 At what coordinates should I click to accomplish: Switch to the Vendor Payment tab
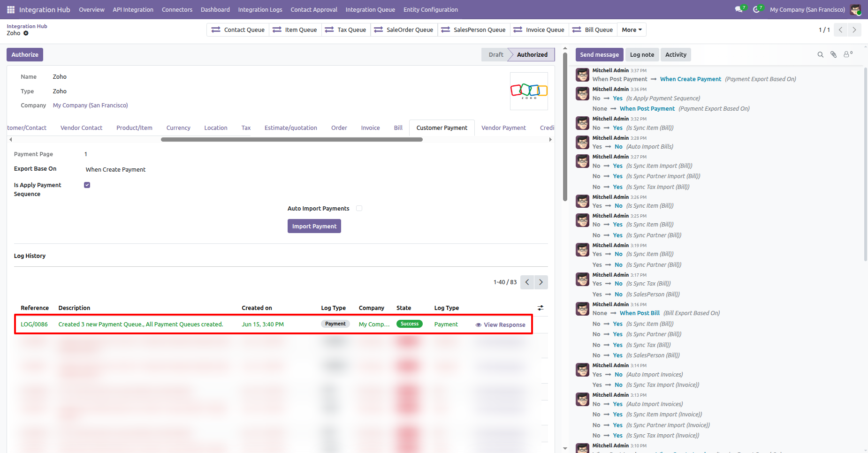(503, 128)
